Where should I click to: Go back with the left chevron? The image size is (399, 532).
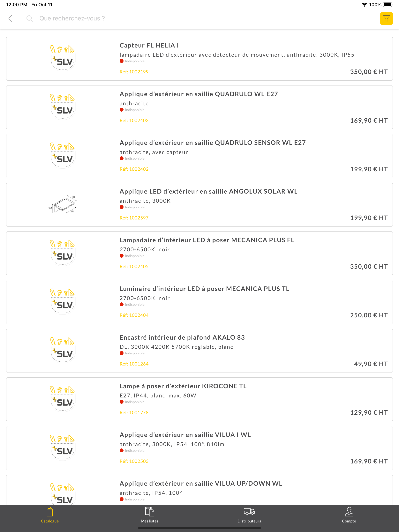(x=10, y=18)
